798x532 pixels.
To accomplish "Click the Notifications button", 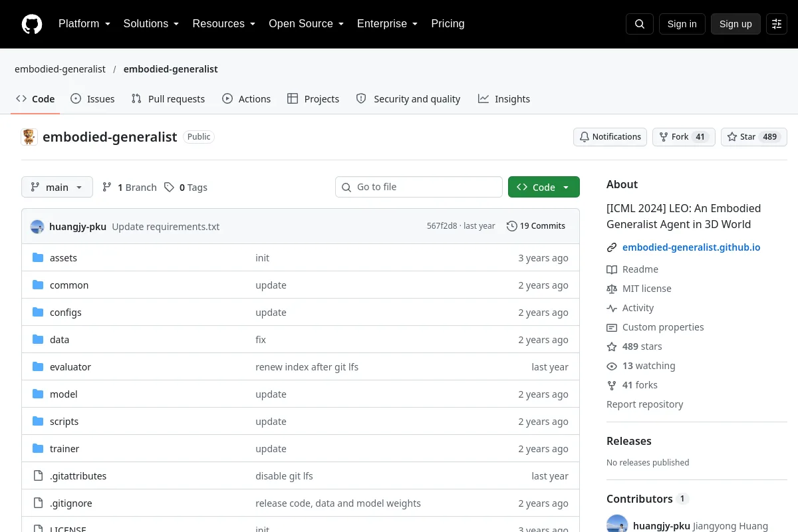I will [x=610, y=137].
